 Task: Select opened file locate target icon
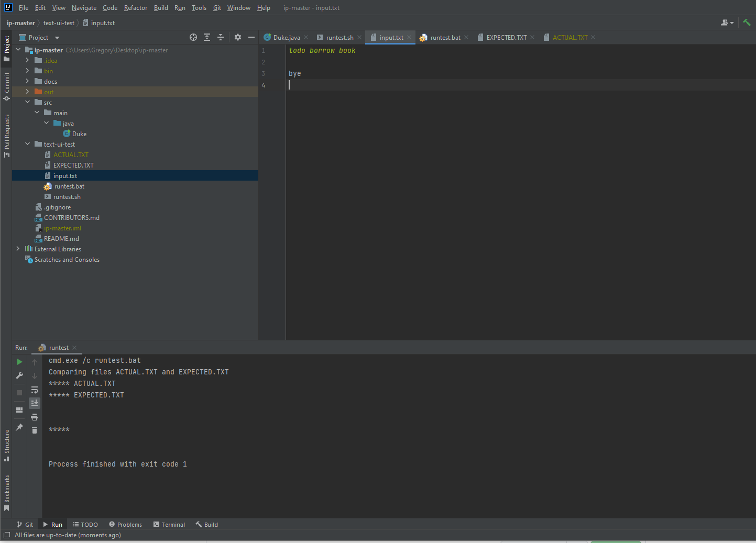click(193, 37)
